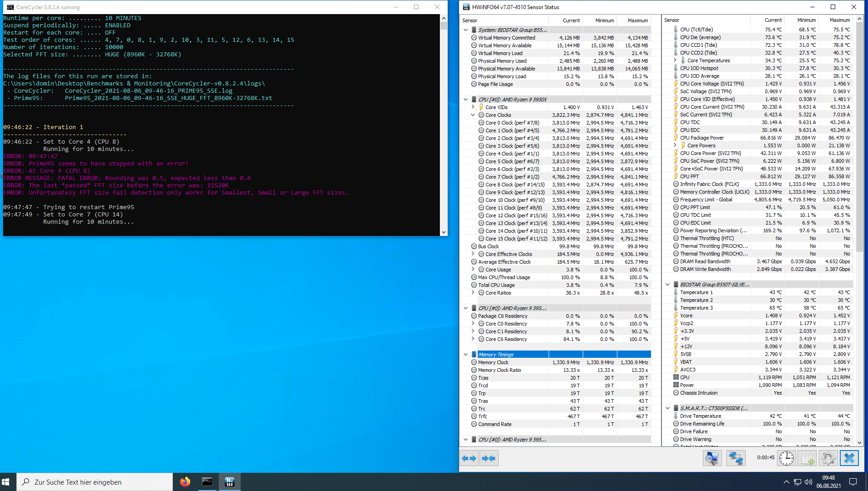
Task: Collapse the BIOSTAR Group B550T-SILVE section
Action: pos(667,285)
